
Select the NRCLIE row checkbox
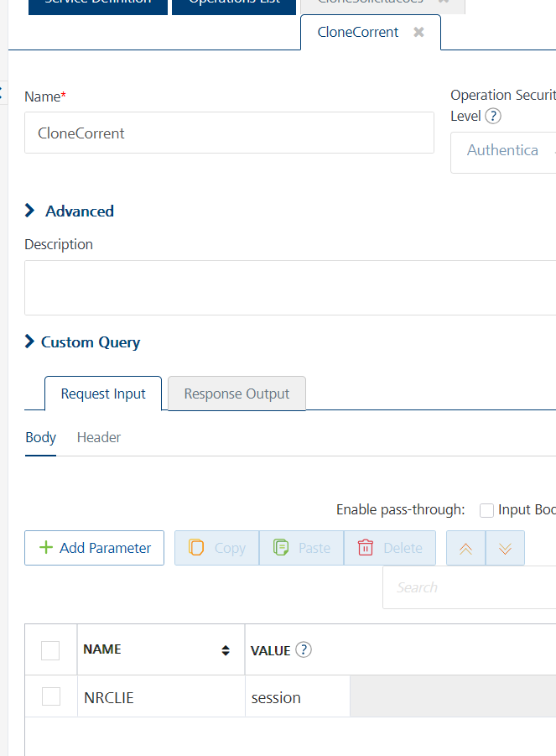pos(51,696)
